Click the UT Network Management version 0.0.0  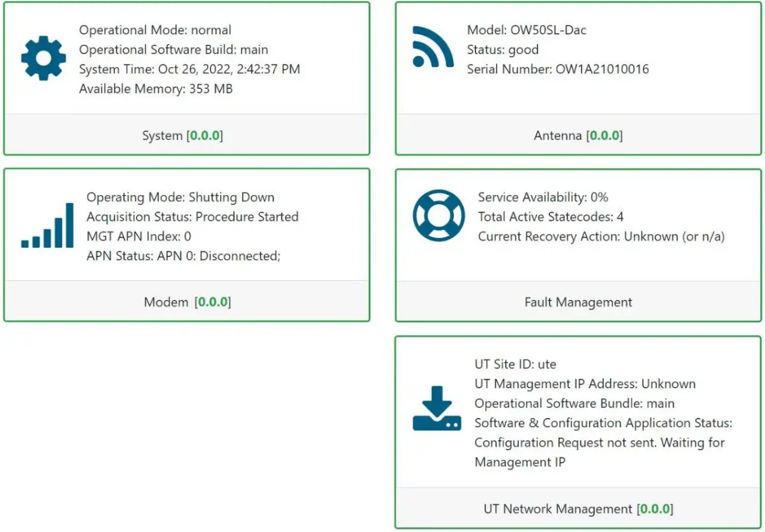pyautogui.click(x=656, y=509)
